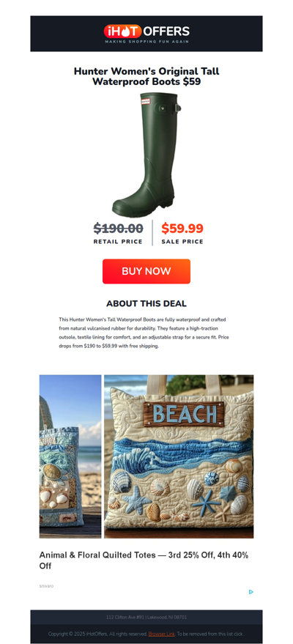Click the wooden BEACH sign on the tote
293x644 pixels.
click(x=185, y=414)
